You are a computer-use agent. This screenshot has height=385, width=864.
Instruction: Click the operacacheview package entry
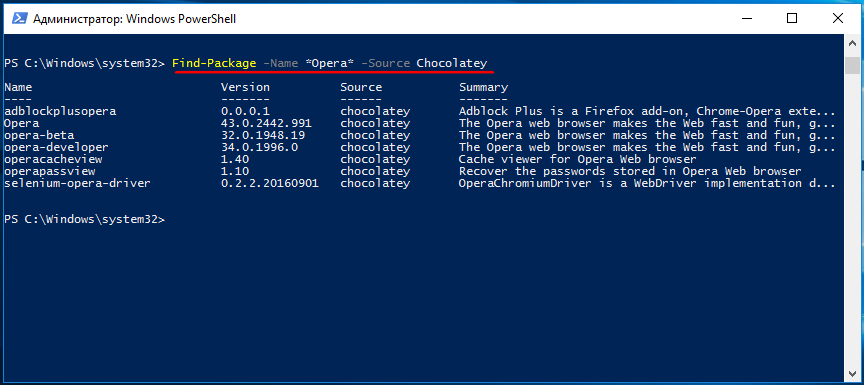click(x=53, y=159)
